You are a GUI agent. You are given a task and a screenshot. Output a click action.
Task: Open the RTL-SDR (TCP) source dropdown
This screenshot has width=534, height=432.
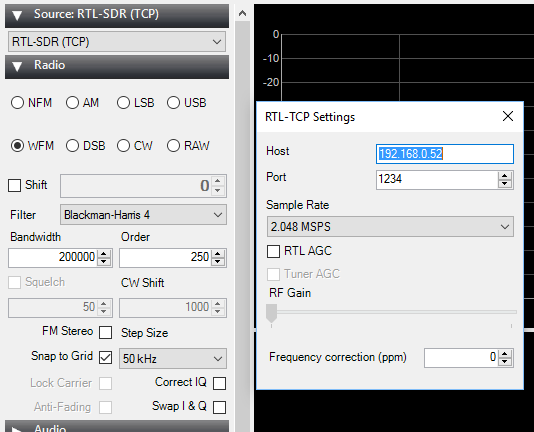coord(117,42)
